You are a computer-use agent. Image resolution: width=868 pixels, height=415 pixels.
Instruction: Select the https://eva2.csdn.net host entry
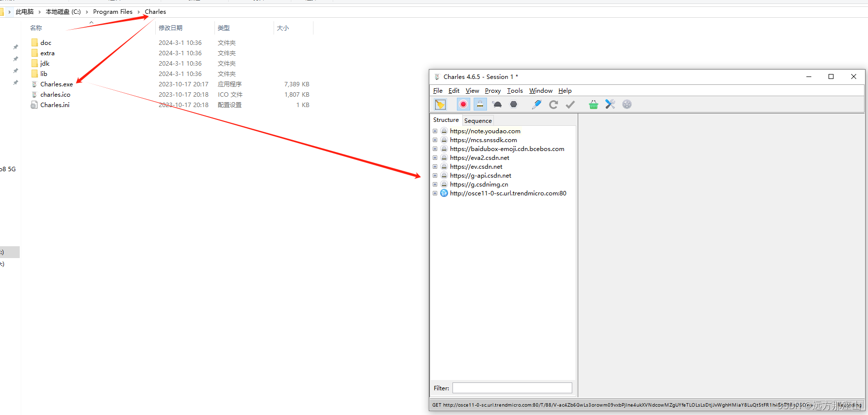(x=480, y=158)
